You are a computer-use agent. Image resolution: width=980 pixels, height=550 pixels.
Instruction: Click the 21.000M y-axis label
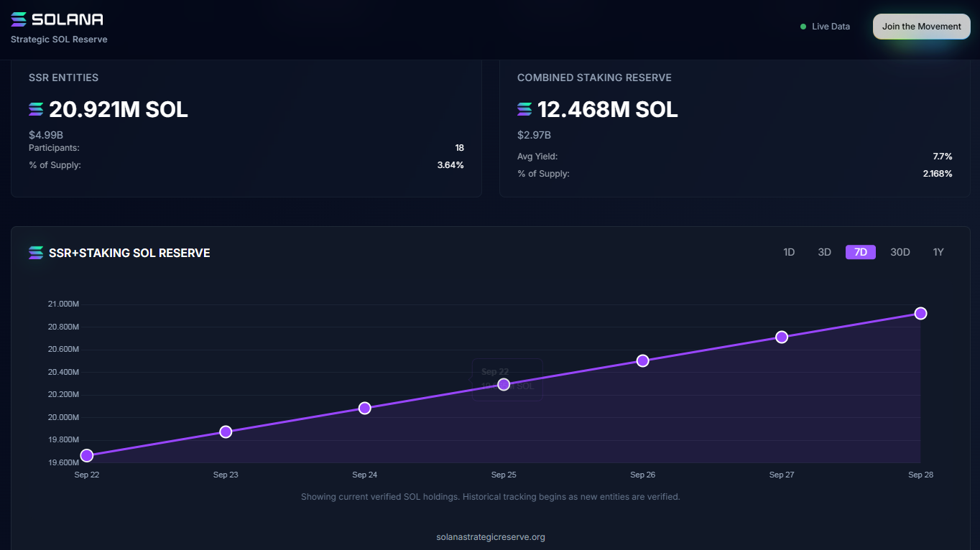[63, 304]
